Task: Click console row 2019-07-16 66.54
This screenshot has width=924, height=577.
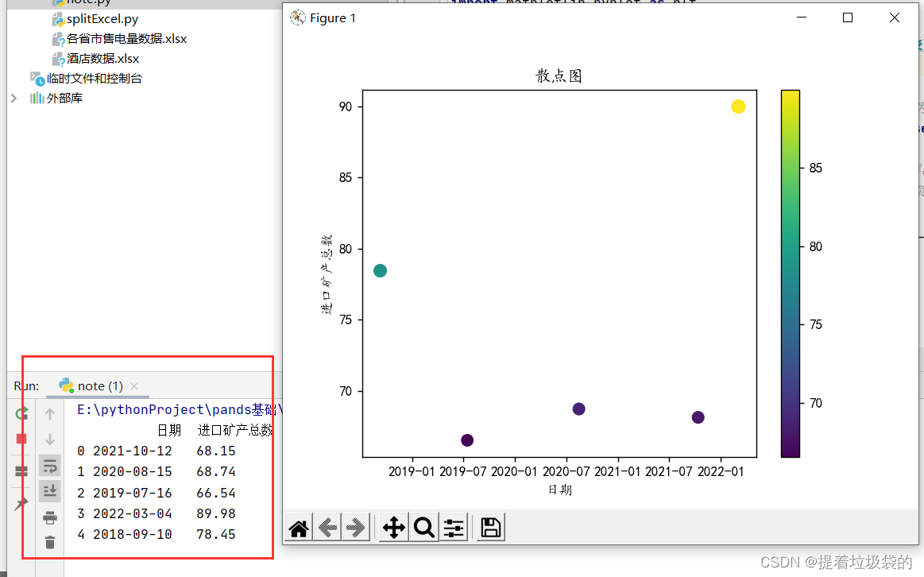Action: coord(157,493)
